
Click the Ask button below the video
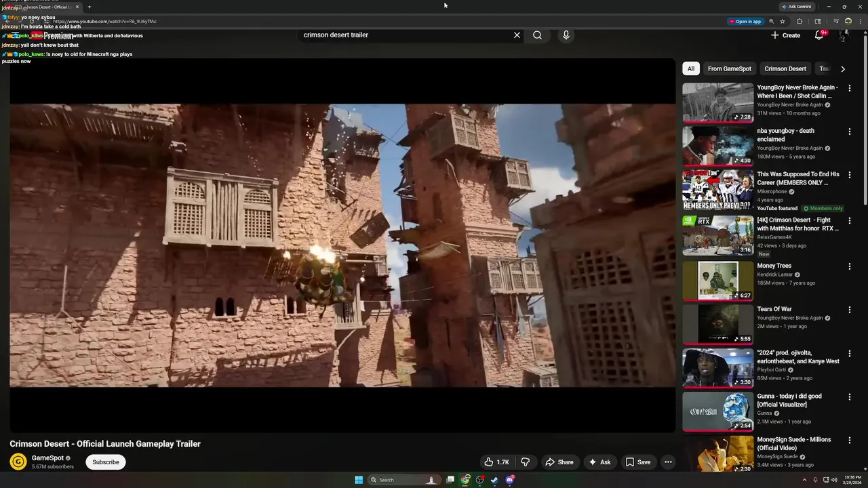[599, 462]
